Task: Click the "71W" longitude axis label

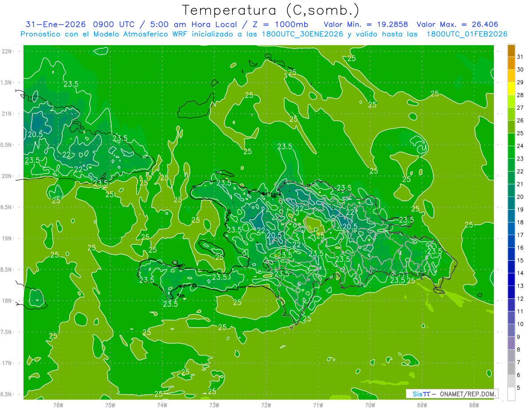Action: 318,405
